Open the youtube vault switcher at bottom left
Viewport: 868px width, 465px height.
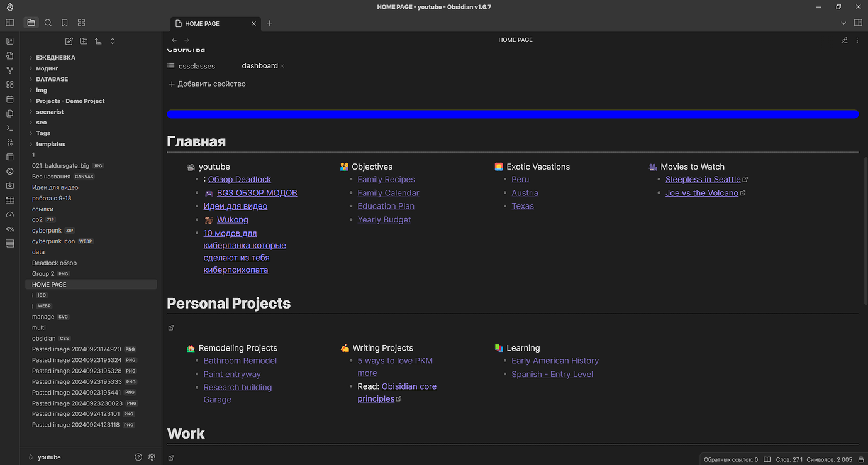tap(49, 457)
